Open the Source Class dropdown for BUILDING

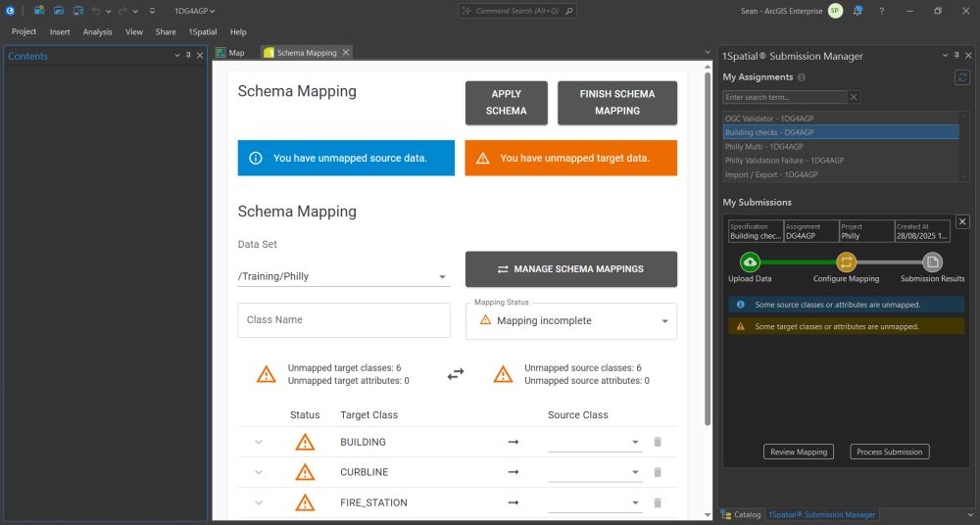[595, 442]
